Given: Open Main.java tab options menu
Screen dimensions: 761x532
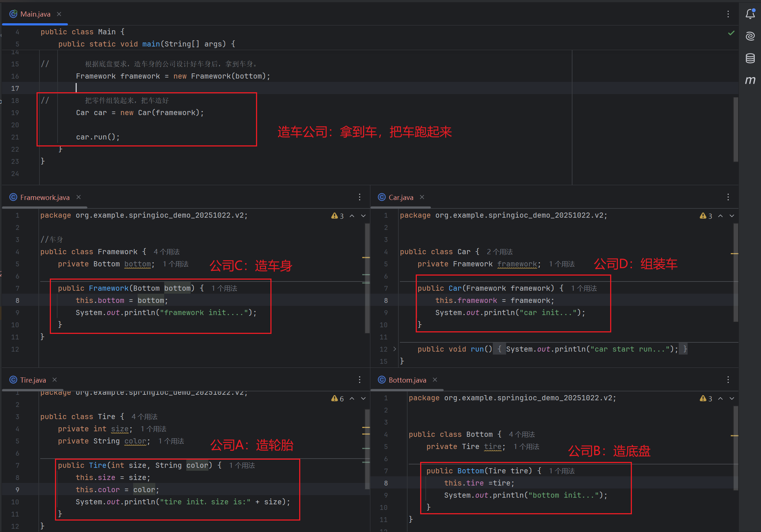Looking at the screenshot, I should (728, 14).
